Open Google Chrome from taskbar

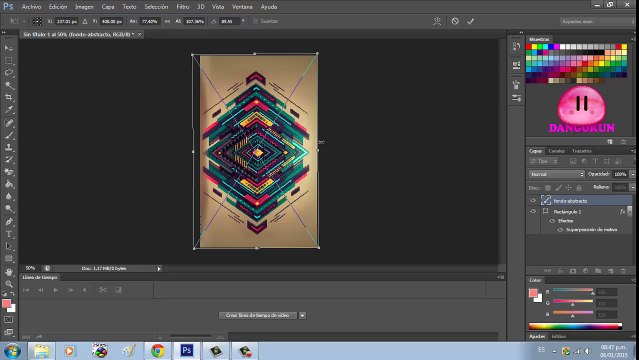tap(157, 351)
